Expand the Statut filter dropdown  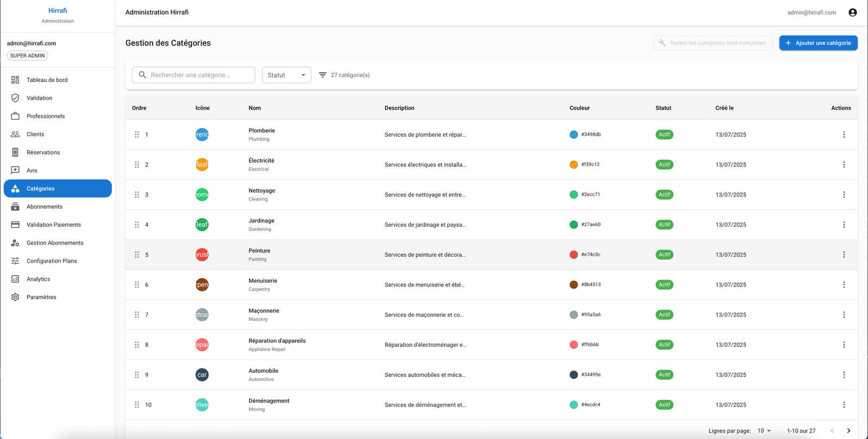point(286,75)
